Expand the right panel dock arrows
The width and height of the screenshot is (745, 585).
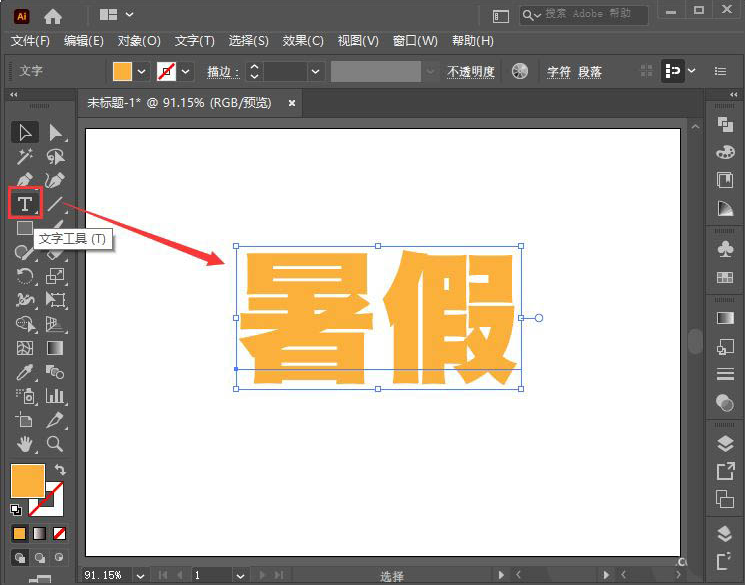[x=734, y=95]
